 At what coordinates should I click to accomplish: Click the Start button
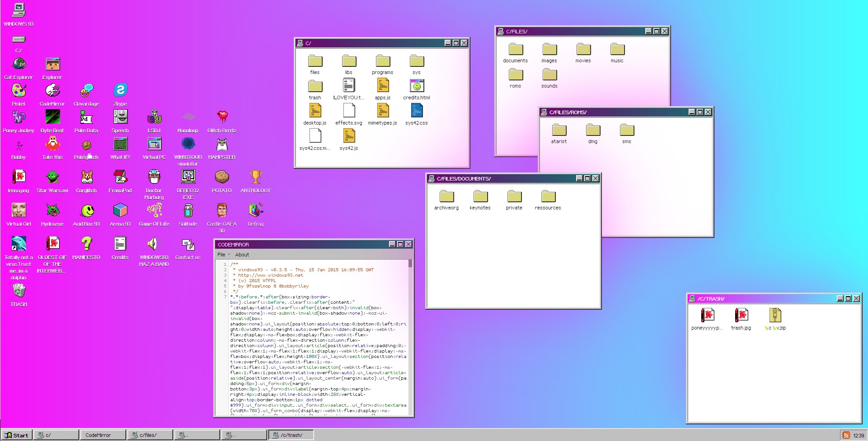click(17, 435)
